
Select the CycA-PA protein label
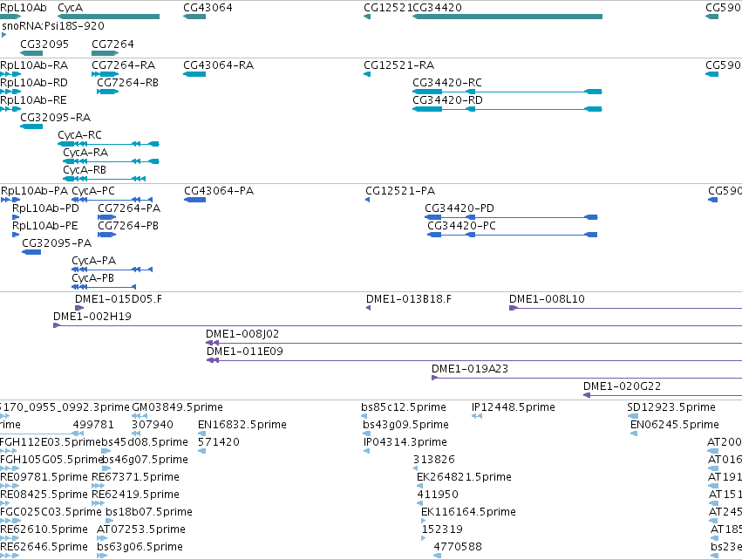coord(93,261)
